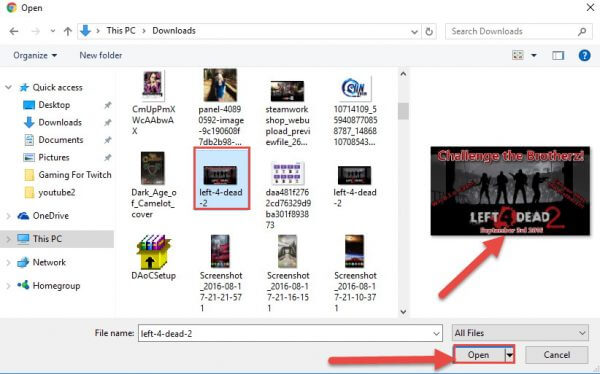Click the file list scroll down arrow

tap(403, 312)
